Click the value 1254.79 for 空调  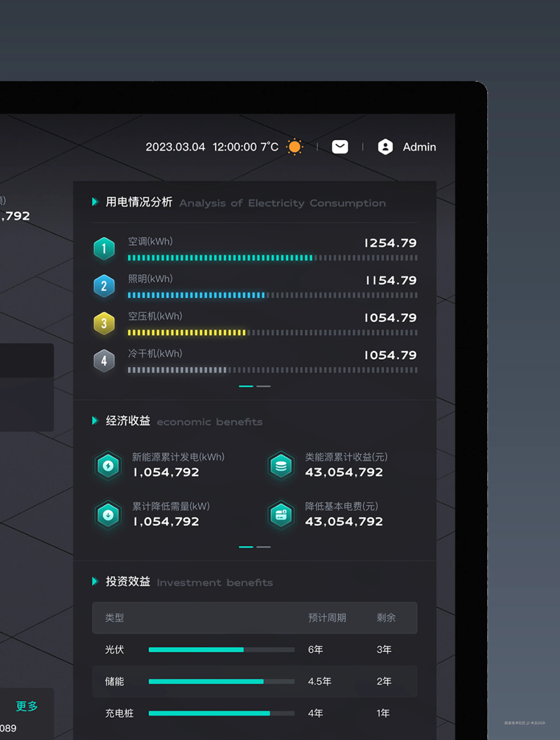(x=391, y=243)
